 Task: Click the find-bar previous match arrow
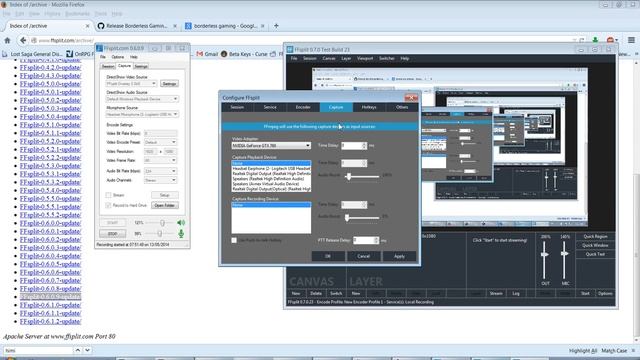click(78, 350)
